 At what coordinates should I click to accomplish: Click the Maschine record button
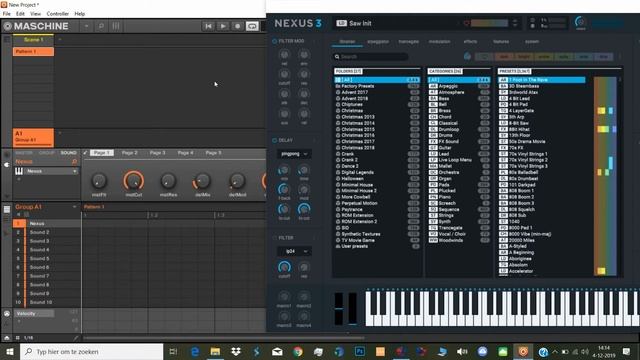pos(237,26)
